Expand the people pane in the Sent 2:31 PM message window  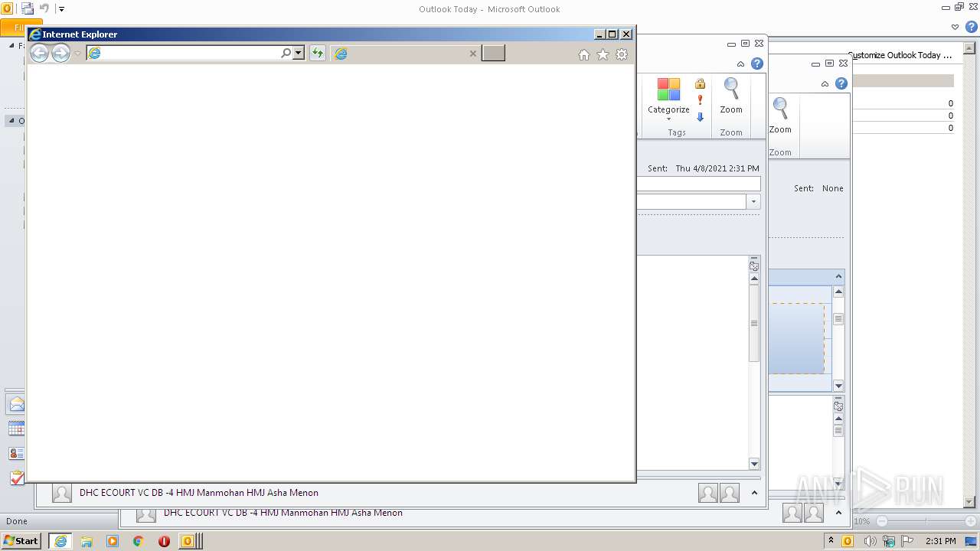pos(754,493)
